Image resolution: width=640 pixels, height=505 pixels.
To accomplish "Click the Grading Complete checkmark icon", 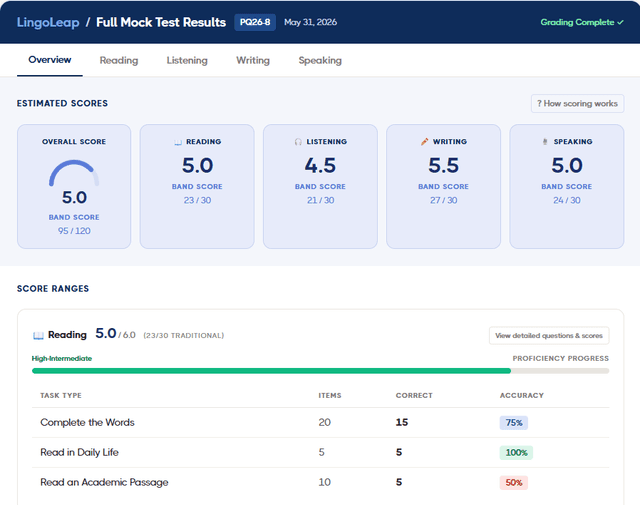I will (620, 22).
